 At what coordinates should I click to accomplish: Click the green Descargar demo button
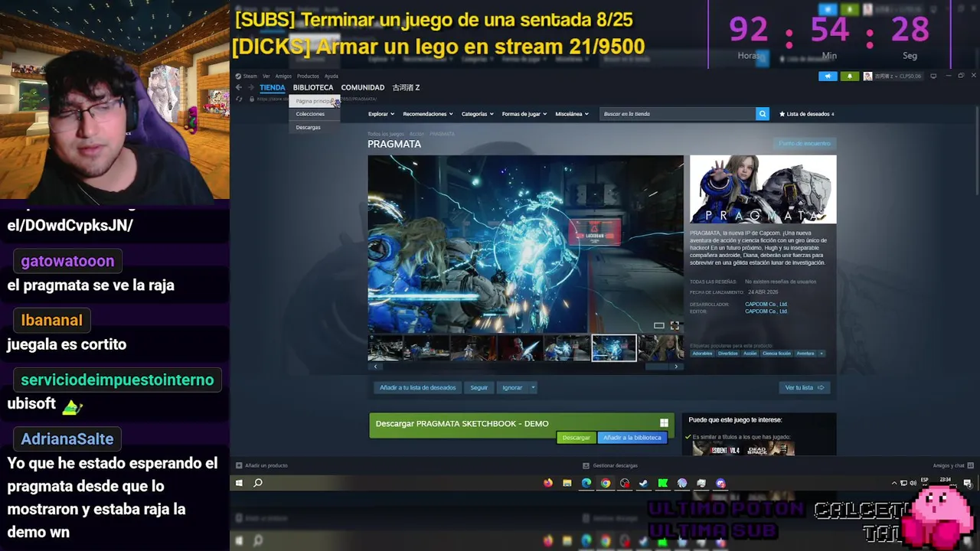pos(576,438)
